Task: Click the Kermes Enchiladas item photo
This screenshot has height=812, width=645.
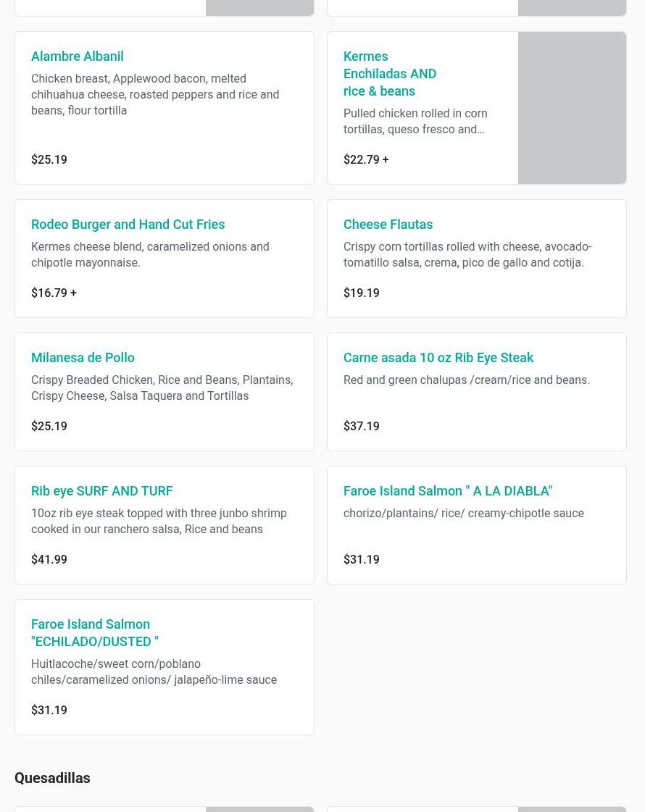Action: click(572, 108)
